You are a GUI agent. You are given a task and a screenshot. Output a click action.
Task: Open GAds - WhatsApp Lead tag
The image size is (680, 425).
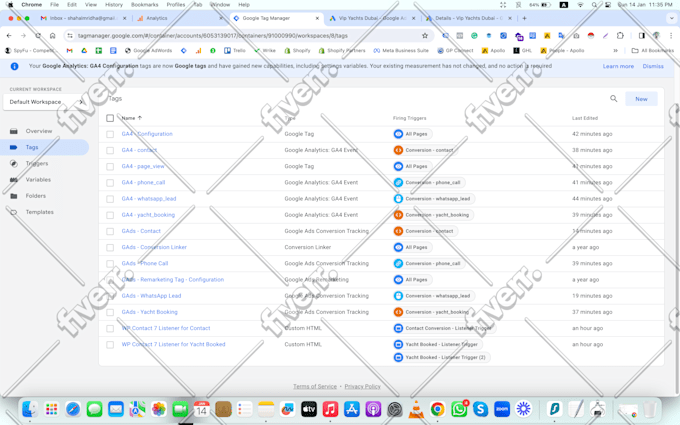tap(151, 296)
